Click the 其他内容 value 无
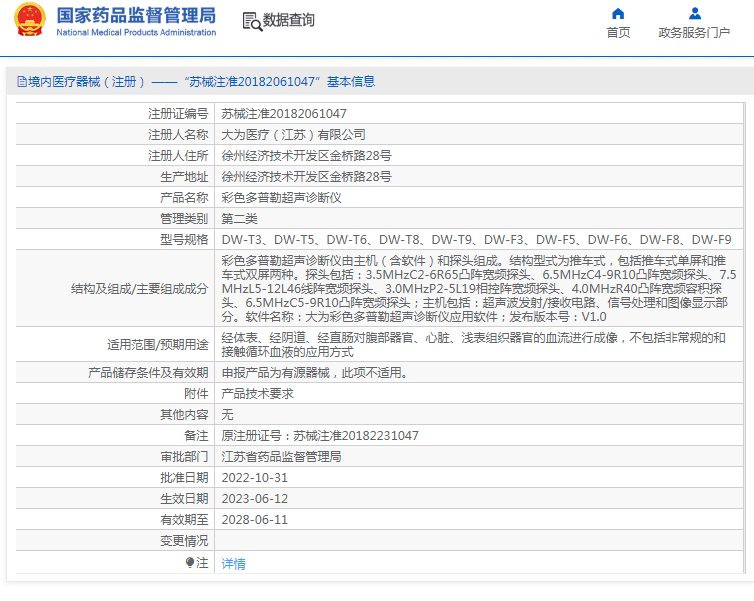 [x=227, y=414]
